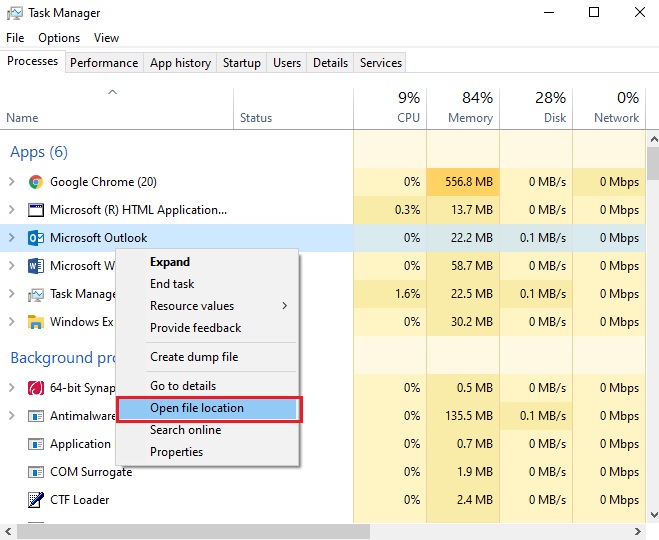The image size is (659, 540).
Task: Open the Resource values submenu arrow
Action: coord(285,306)
